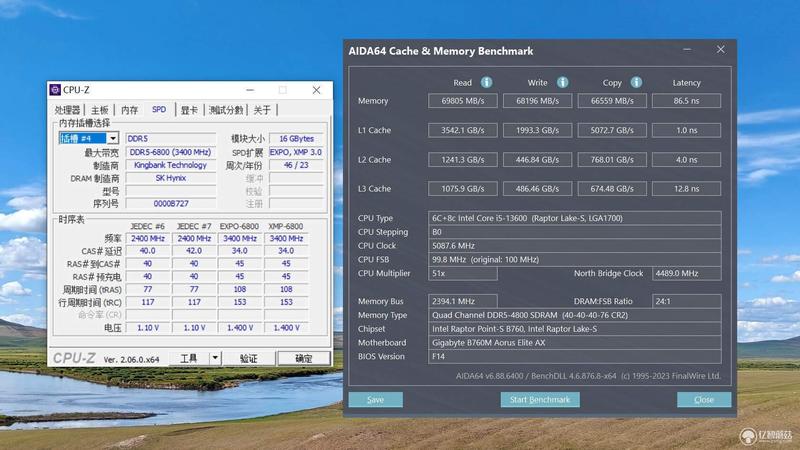Switch to the 内存 tab in CPU-Z

(130, 110)
